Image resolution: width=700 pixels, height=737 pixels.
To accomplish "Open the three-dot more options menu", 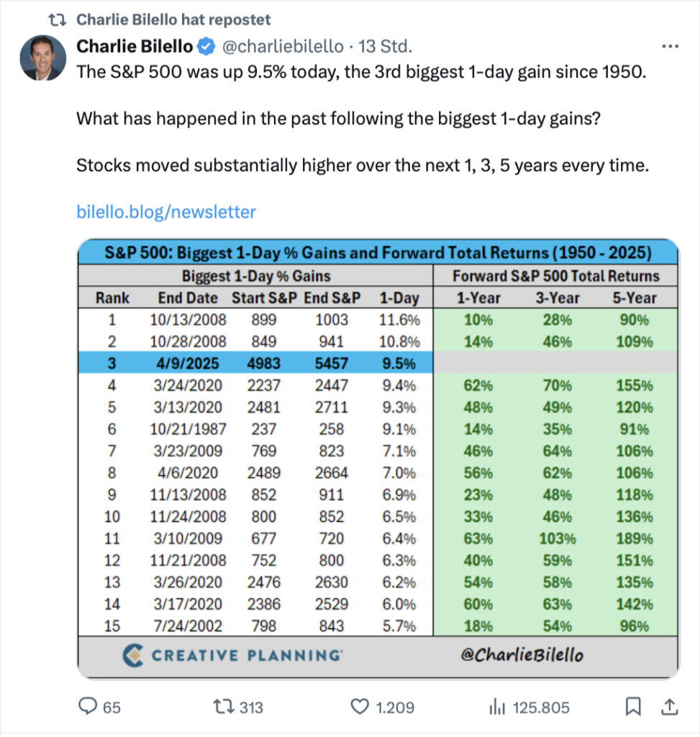I will tap(669, 47).
